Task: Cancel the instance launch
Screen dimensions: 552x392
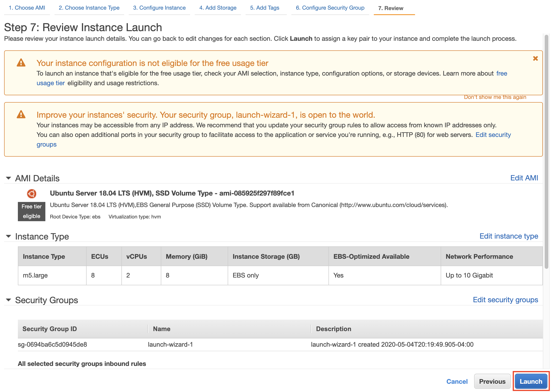Action: 457,381
